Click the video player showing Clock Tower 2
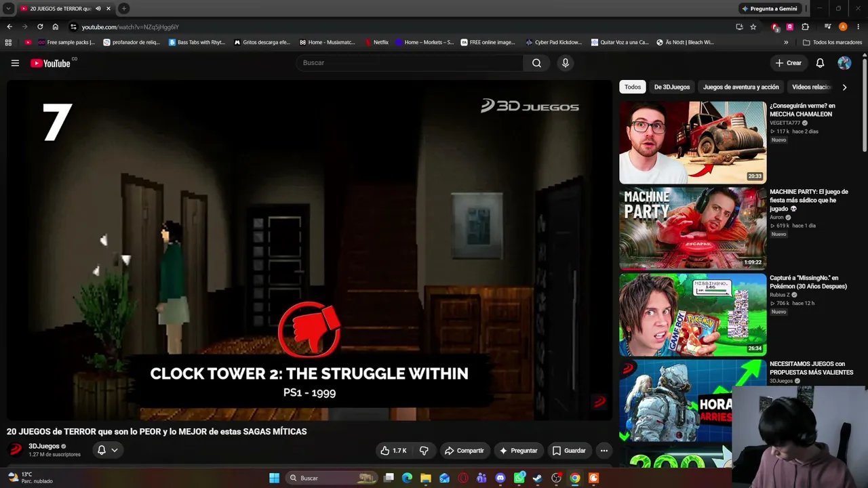Screen dimensions: 868x488 coord(309,251)
